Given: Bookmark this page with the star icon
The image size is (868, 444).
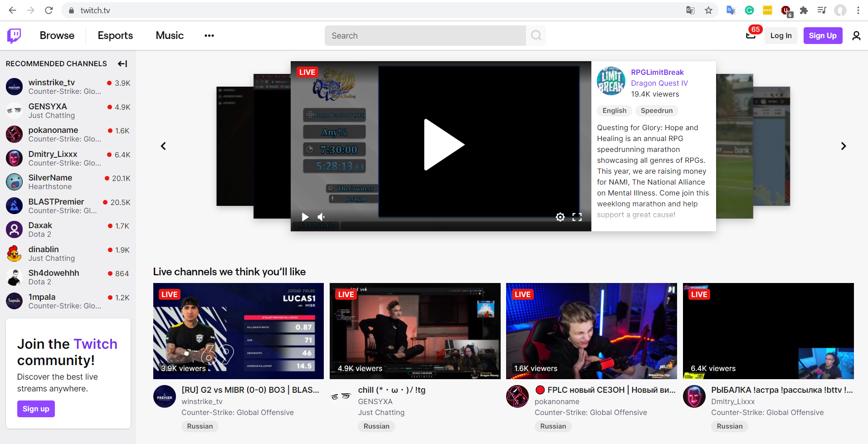Looking at the screenshot, I should click(708, 10).
